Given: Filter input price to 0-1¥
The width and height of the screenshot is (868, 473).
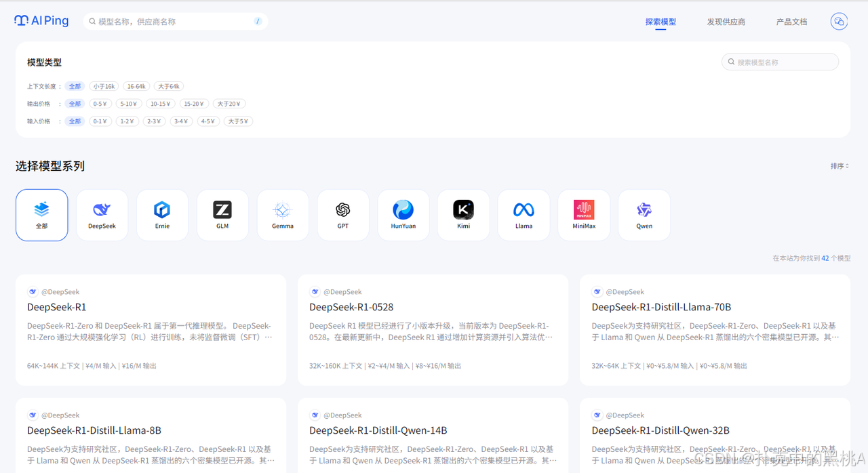Looking at the screenshot, I should point(100,121).
